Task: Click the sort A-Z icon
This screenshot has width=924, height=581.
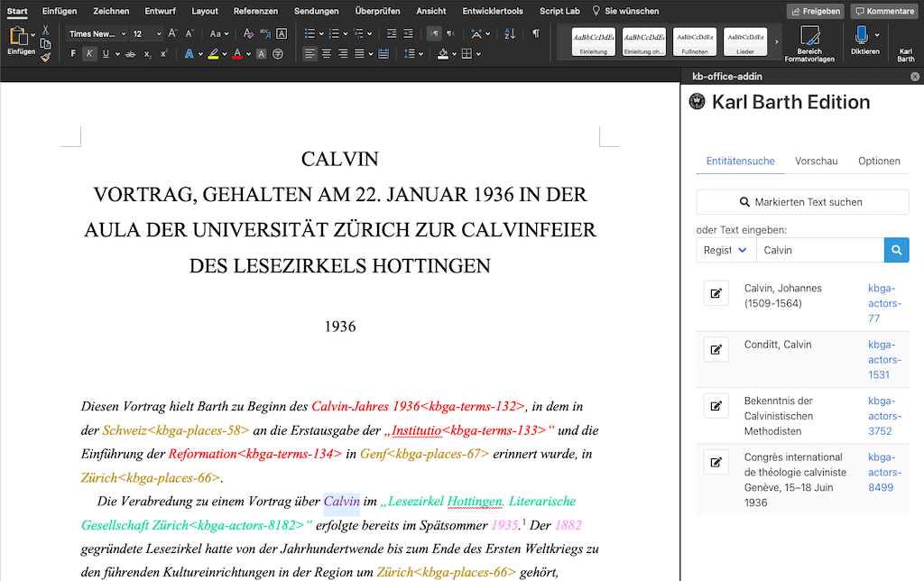Action: 510,33
